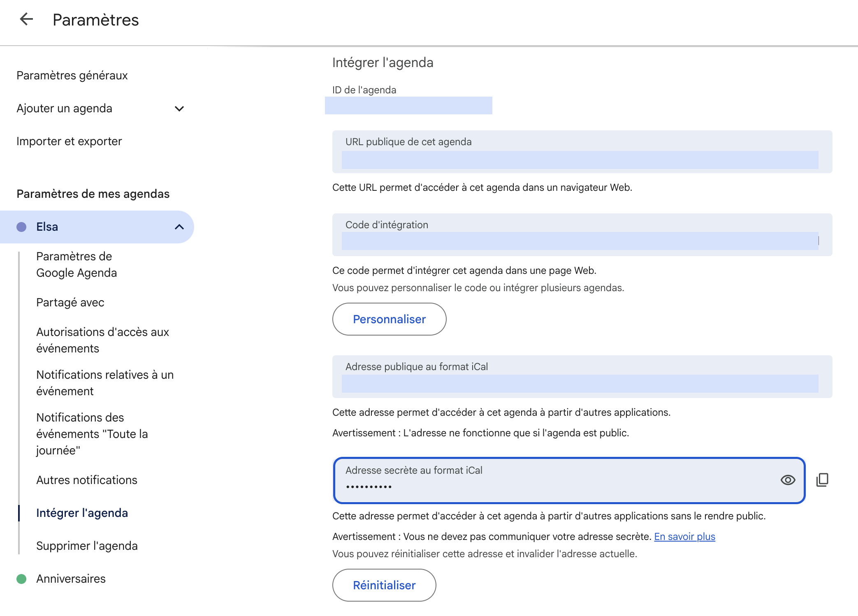Viewport: 858px width, 616px height.
Task: Click the green Anniversaires calendar color dot
Action: pos(21,579)
